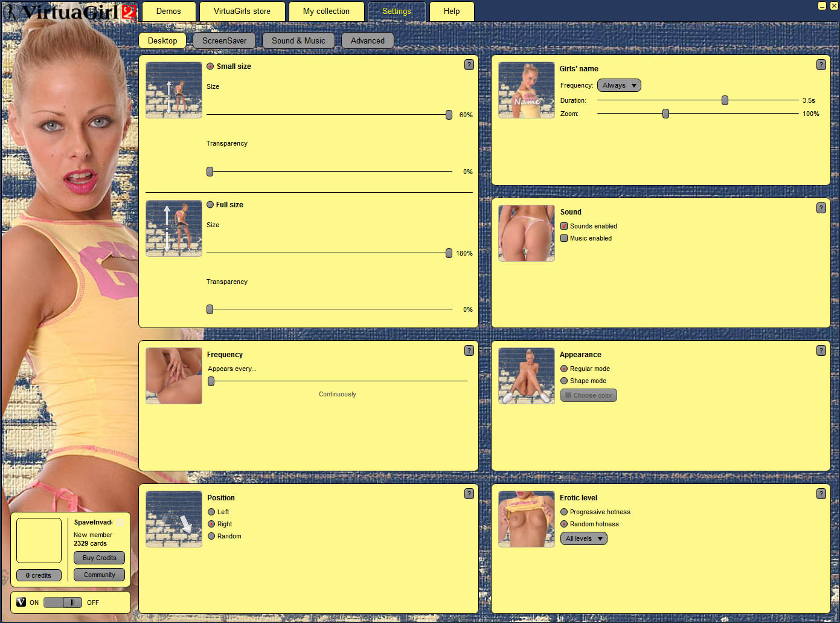Click the Girls' name panel help icon
The width and height of the screenshot is (840, 623).
coord(821,65)
